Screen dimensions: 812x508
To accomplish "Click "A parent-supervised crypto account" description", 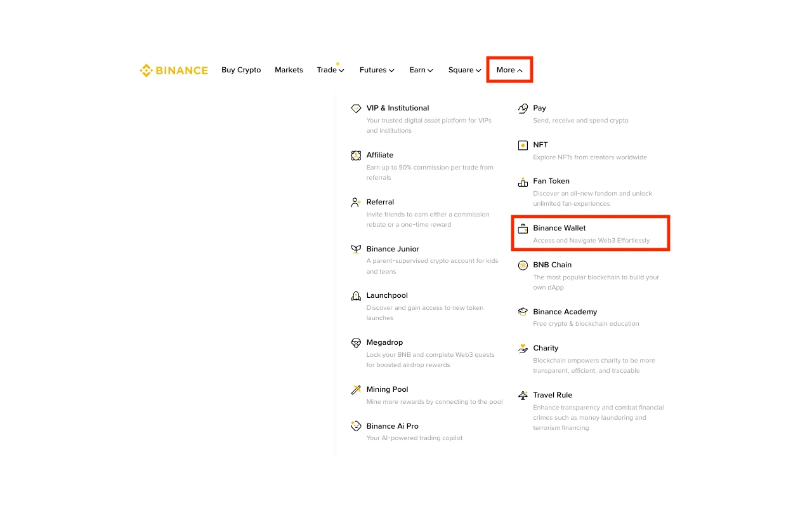I will pyautogui.click(x=433, y=266).
